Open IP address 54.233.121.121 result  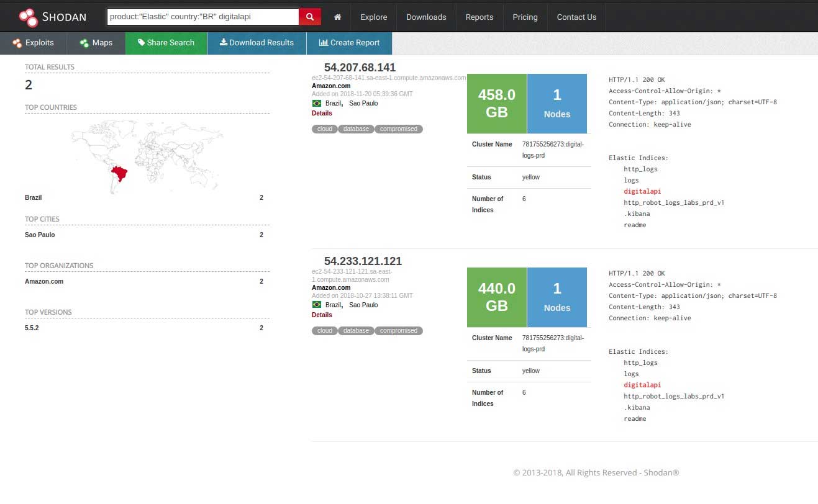click(x=363, y=261)
